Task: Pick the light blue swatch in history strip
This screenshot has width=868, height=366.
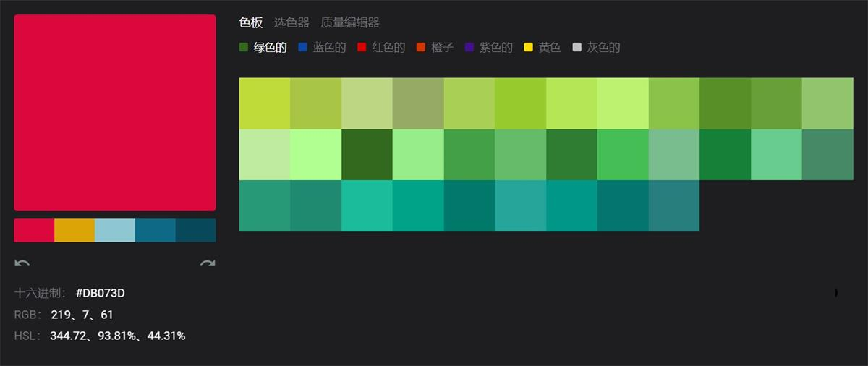Action: pos(115,230)
